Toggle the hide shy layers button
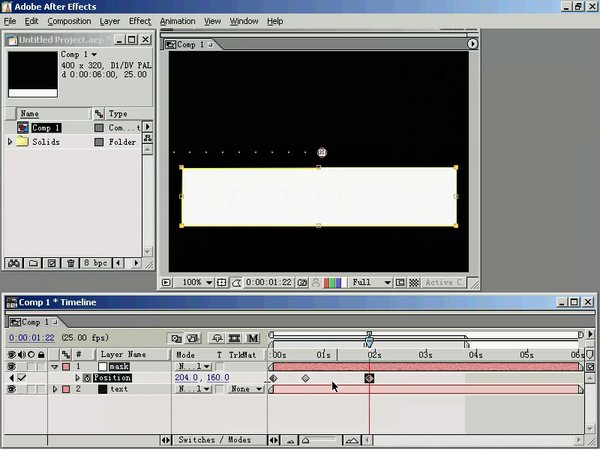The width and height of the screenshot is (600, 450). coord(217,338)
